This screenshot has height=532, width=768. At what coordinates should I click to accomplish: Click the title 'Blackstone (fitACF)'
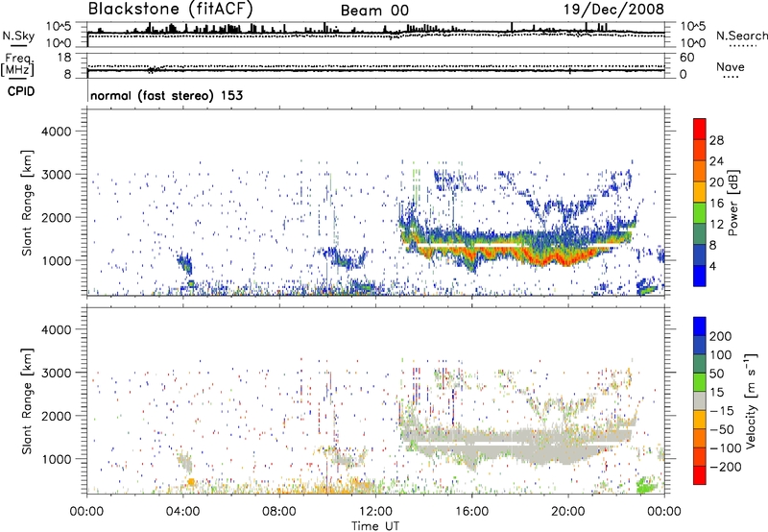pos(171,9)
